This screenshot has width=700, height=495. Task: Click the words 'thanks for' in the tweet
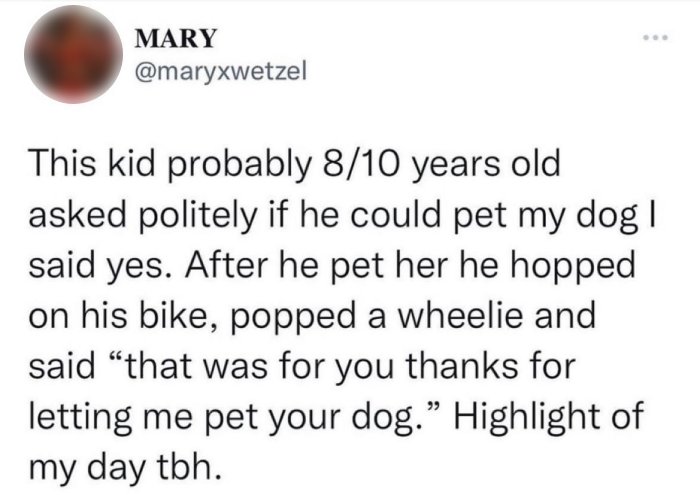491,365
